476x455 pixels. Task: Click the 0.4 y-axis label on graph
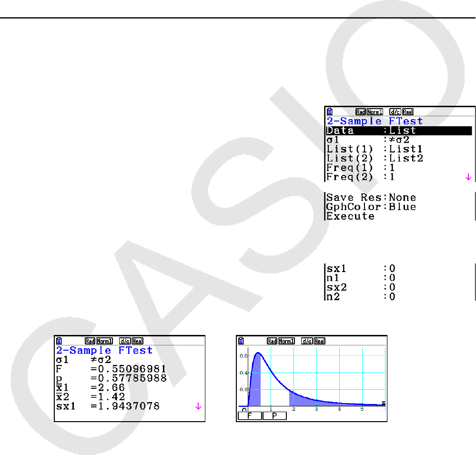pos(243,373)
